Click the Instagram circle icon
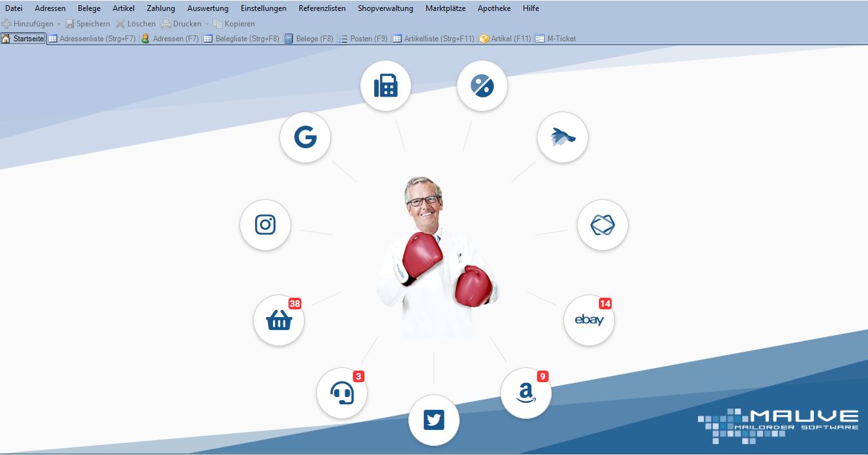Image resolution: width=868 pixels, height=455 pixels. tap(265, 225)
